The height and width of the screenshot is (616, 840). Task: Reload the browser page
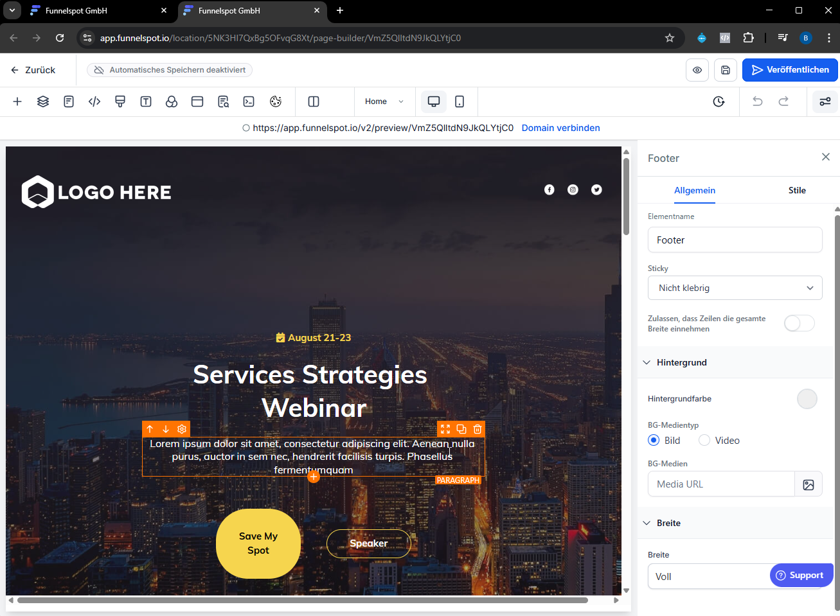tap(60, 38)
